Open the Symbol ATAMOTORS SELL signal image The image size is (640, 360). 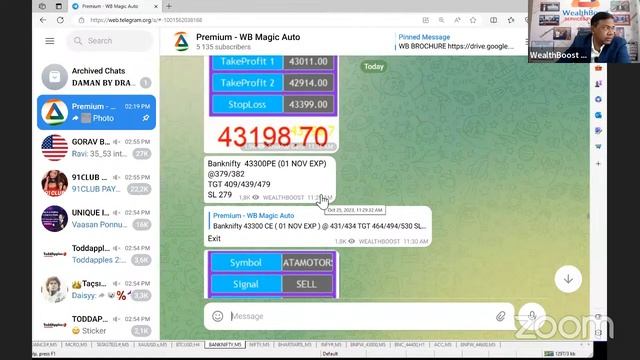(x=272, y=274)
